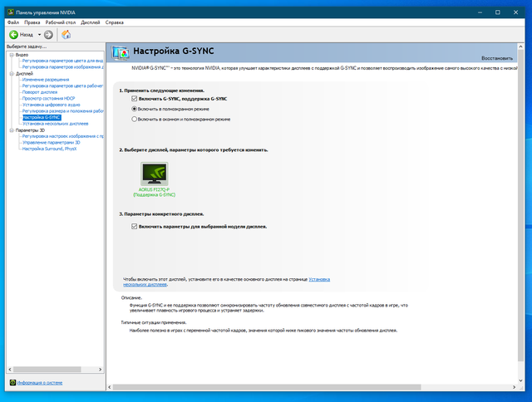Collapse the Видео tree node
The width and height of the screenshot is (532, 402).
pyautogui.click(x=12, y=55)
